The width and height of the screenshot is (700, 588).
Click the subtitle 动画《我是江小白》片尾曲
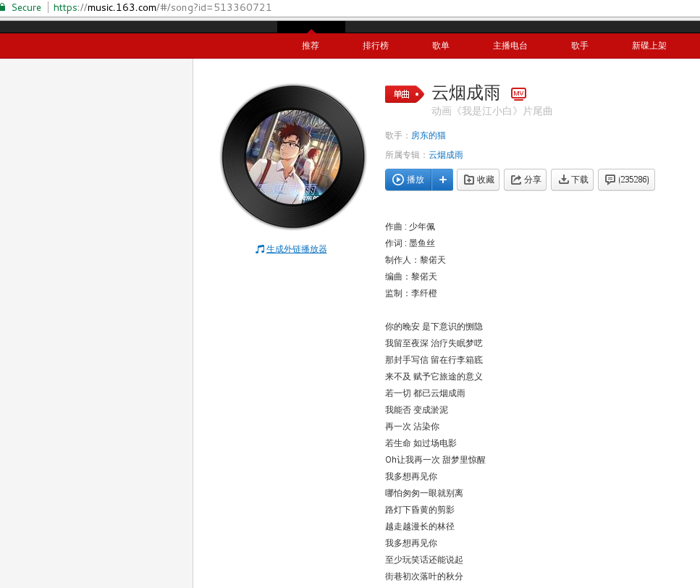coord(492,112)
